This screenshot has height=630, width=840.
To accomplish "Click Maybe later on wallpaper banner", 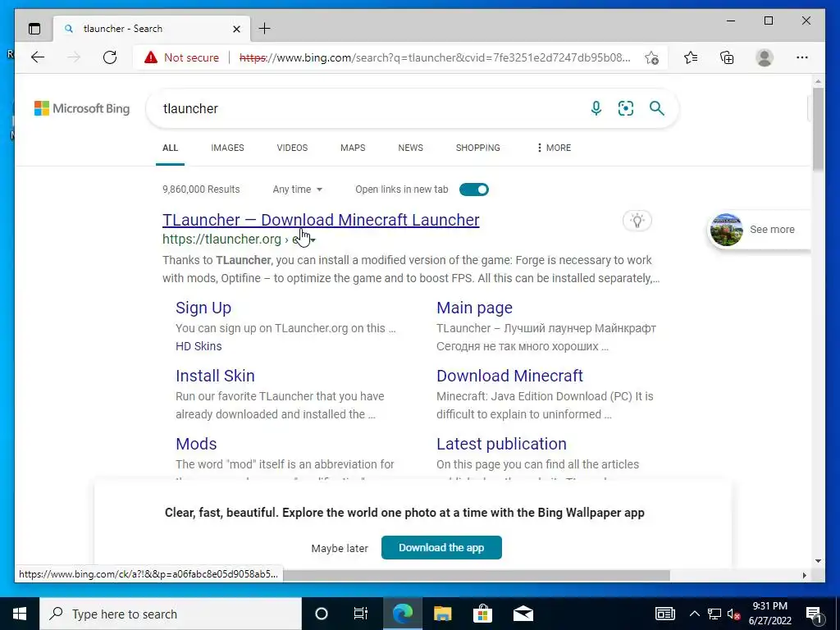I will (x=340, y=548).
